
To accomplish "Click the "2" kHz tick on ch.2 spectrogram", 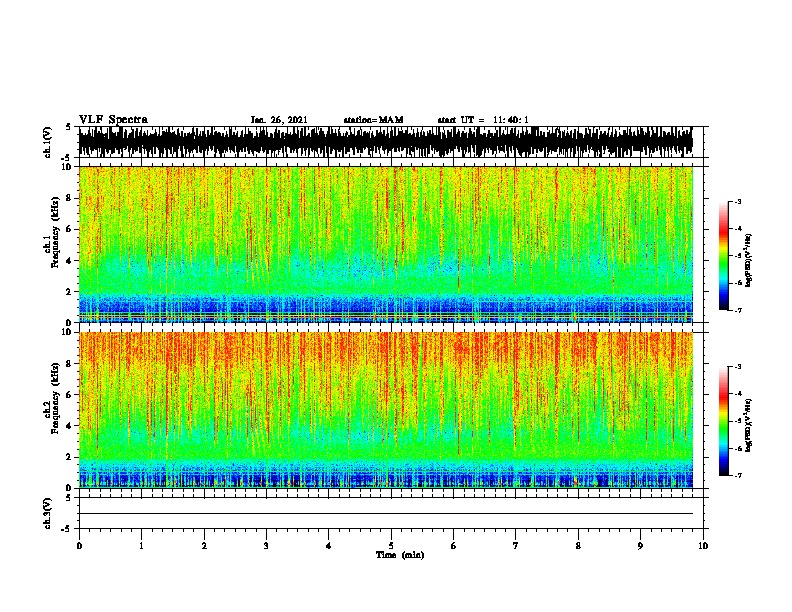I will click(70, 457).
